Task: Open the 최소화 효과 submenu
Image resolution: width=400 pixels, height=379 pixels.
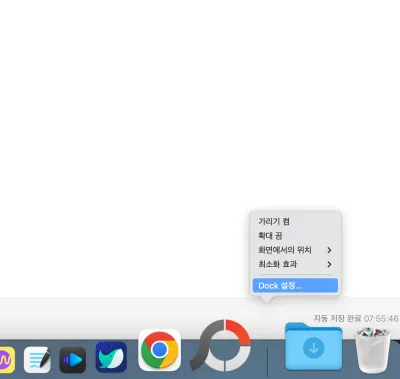Action: 295,264
